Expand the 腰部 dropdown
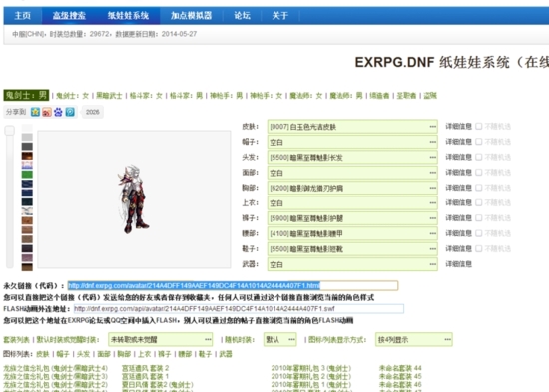The width and height of the screenshot is (549, 392). 352,233
